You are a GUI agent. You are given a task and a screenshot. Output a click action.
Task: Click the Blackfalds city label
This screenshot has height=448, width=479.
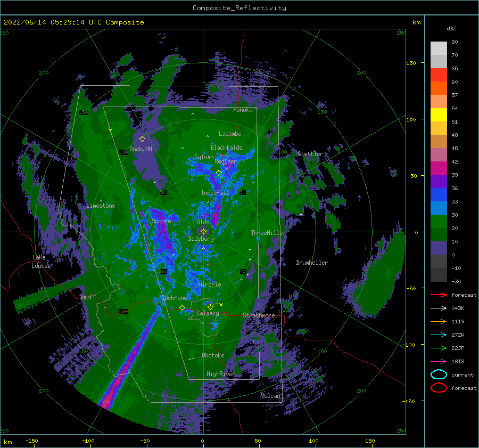[226, 148]
